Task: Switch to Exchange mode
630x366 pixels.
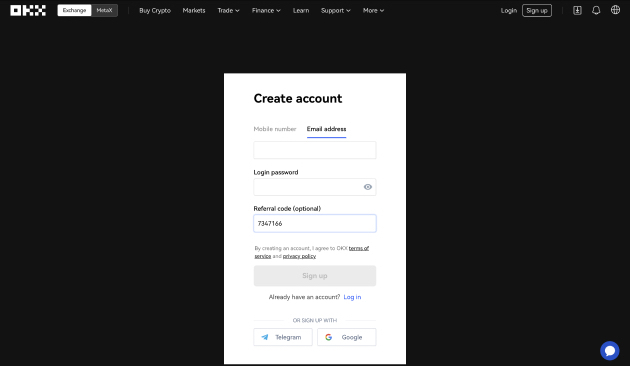Action: [74, 10]
